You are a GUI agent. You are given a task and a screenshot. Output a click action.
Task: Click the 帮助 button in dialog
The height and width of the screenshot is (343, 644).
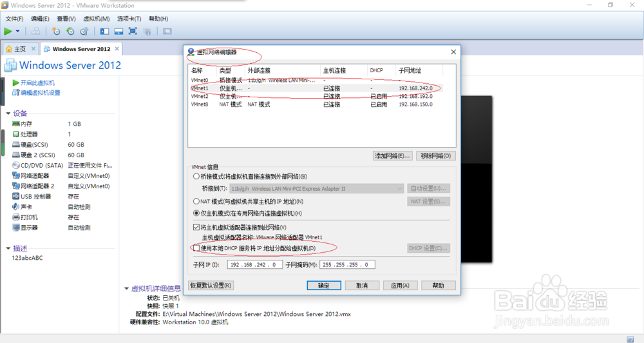pyautogui.click(x=438, y=286)
